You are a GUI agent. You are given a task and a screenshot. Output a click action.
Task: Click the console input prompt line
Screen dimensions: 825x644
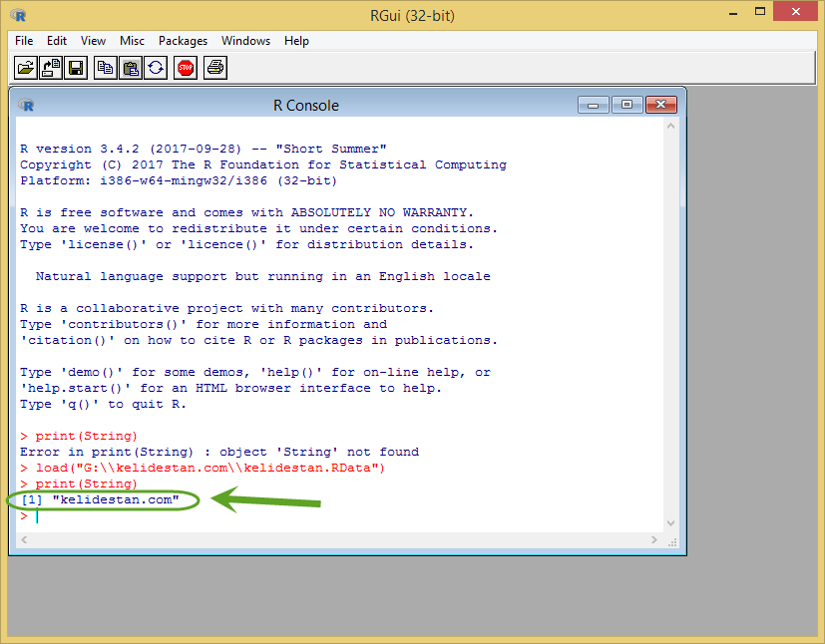click(x=339, y=516)
